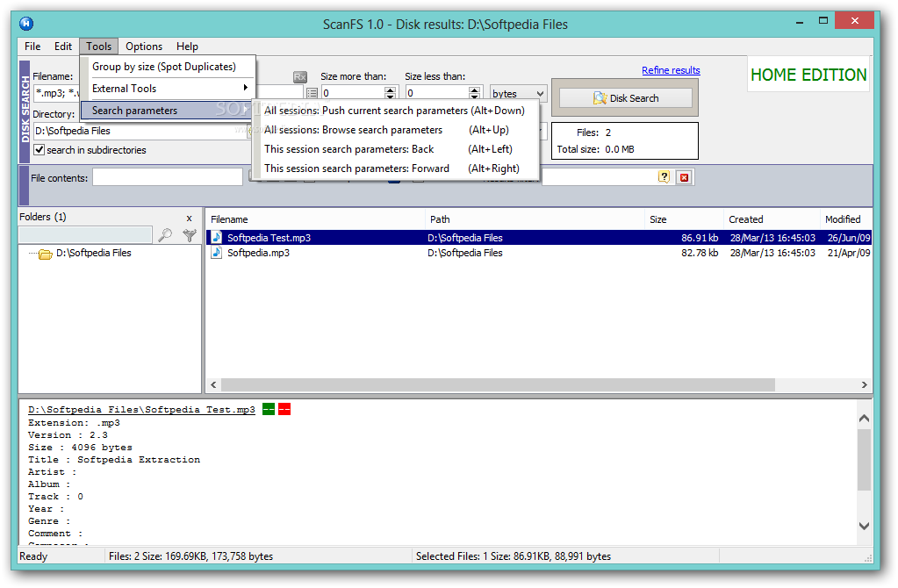Click the right arrow of the results scrollbar
This screenshot has height=588, width=898.
[865, 384]
